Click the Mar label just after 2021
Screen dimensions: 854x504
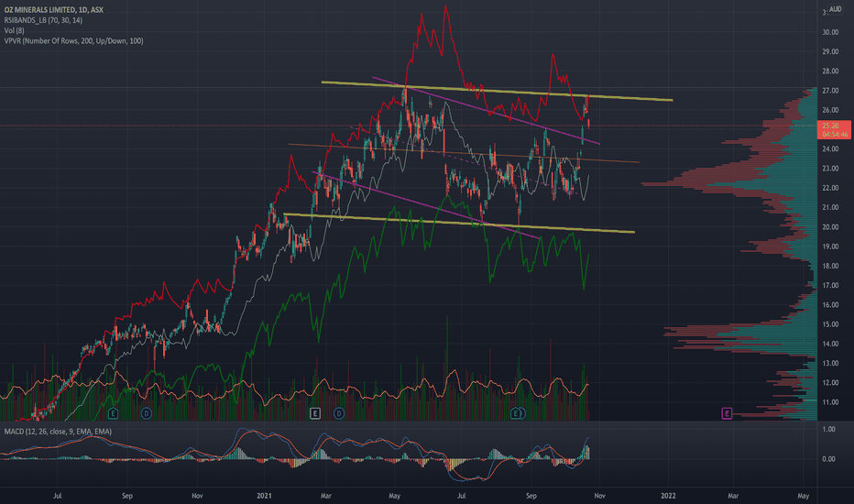[325, 496]
